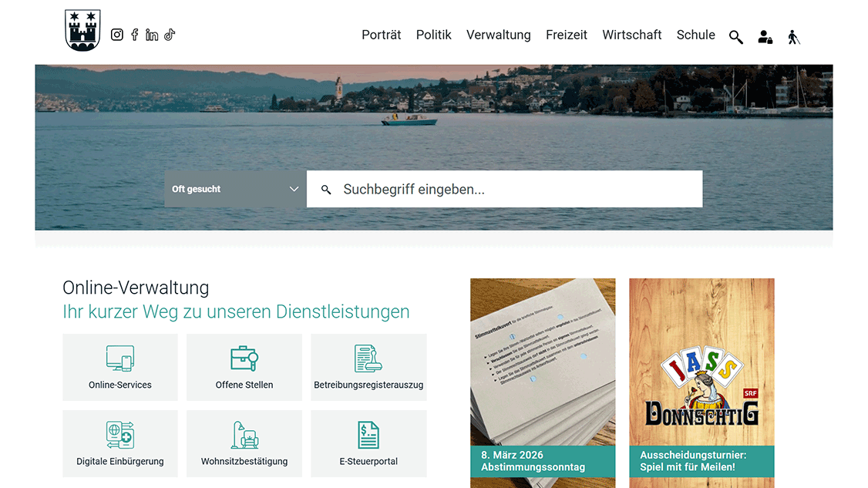The width and height of the screenshot is (868, 488).
Task: Click the Facebook icon in the header
Action: (134, 34)
